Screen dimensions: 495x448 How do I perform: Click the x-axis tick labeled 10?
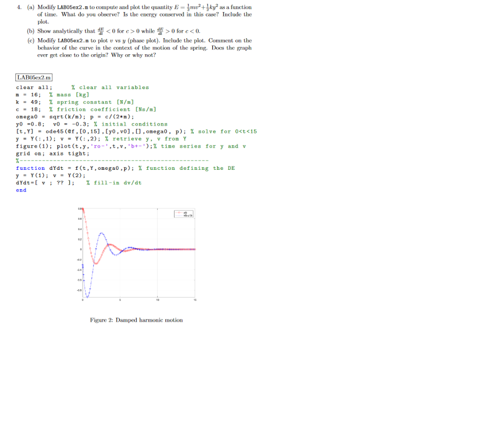(157, 299)
